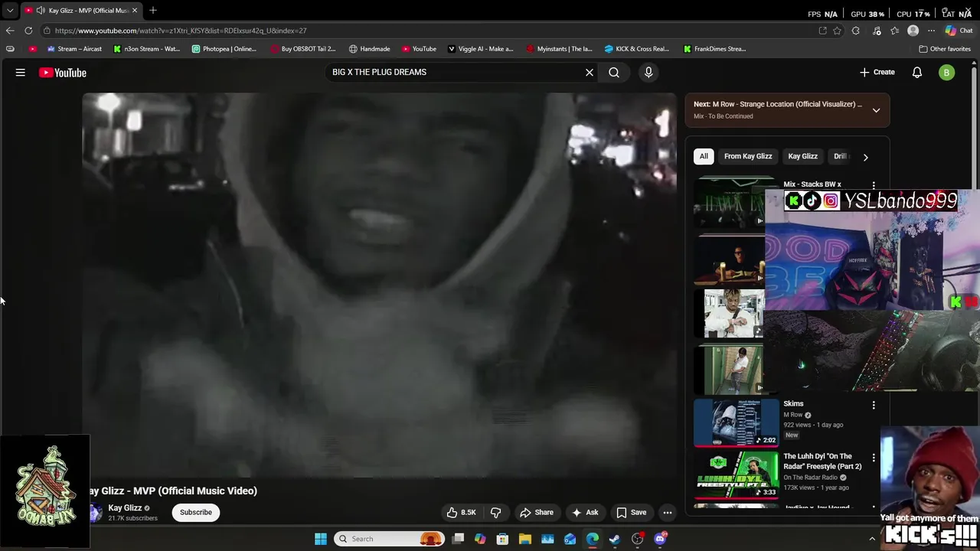Open Stream - Aircast bookmark
The width and height of the screenshot is (980, 551).
pyautogui.click(x=74, y=49)
